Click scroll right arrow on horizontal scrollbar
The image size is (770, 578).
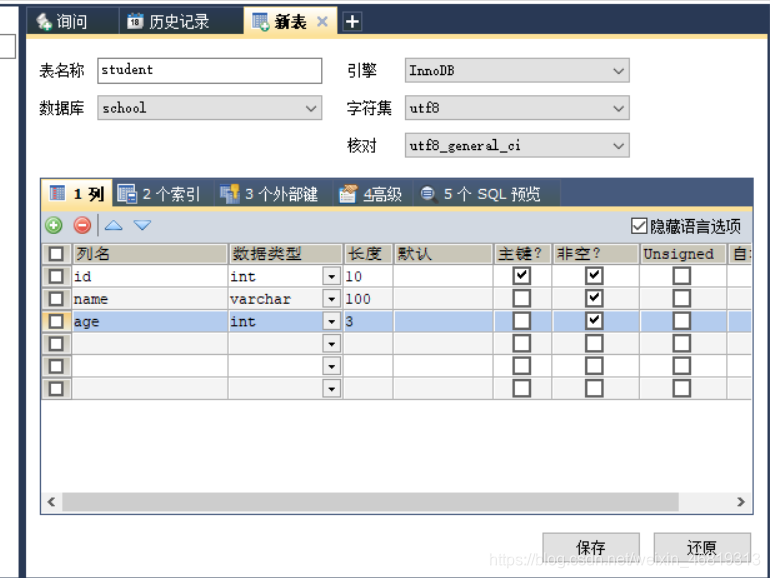[x=741, y=502]
